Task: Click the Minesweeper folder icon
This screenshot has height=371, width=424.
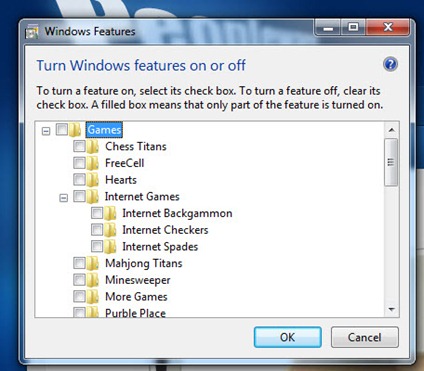Action: (x=93, y=280)
